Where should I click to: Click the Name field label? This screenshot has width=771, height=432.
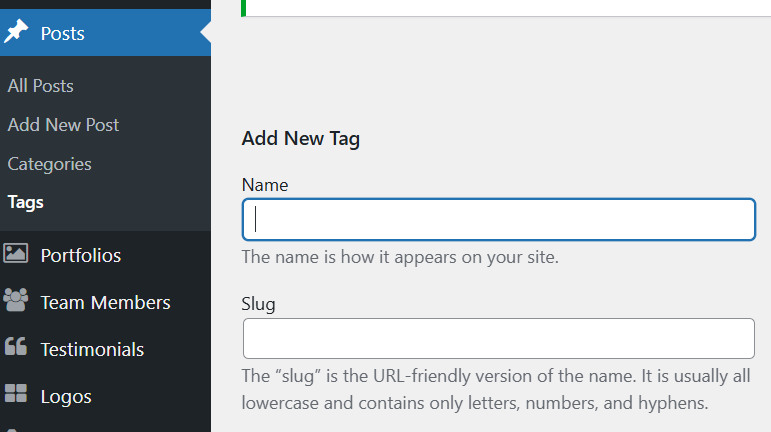[x=264, y=185]
